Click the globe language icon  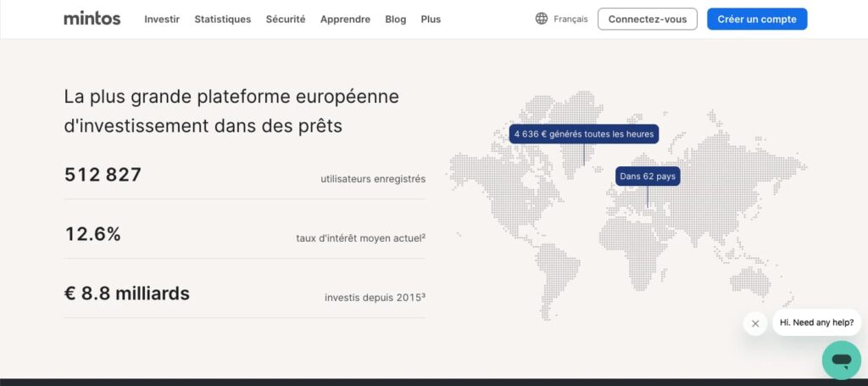click(542, 19)
